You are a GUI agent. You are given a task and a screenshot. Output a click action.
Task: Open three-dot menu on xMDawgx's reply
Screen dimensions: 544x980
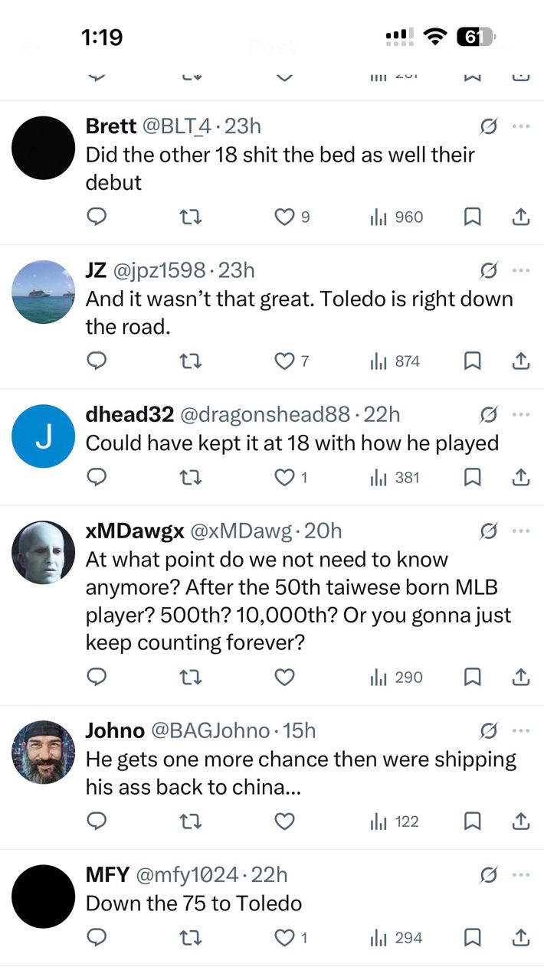point(521,531)
